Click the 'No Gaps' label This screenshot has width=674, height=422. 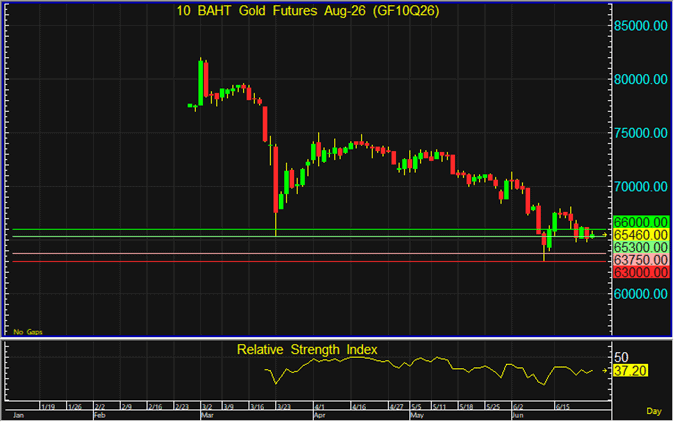(28, 332)
